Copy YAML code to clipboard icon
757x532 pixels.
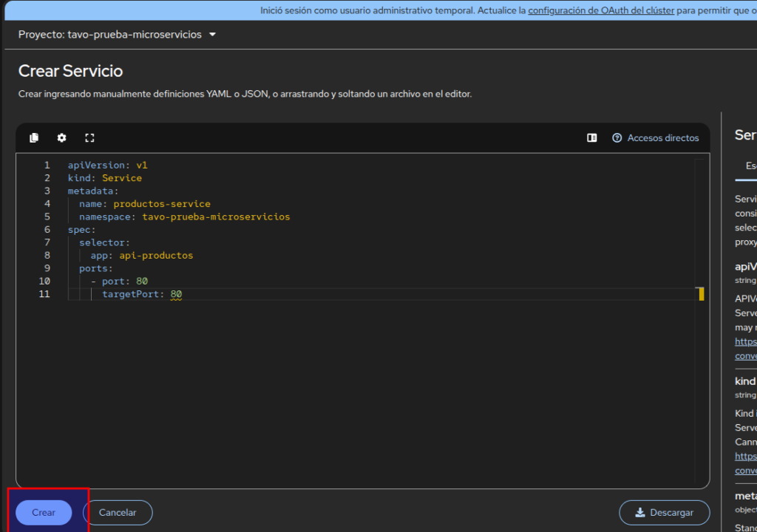pos(34,138)
